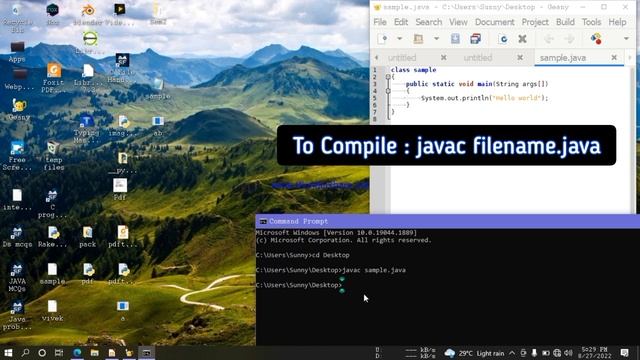640x360 pixels.
Task: Open the Project menu in Geany
Action: (x=535, y=22)
